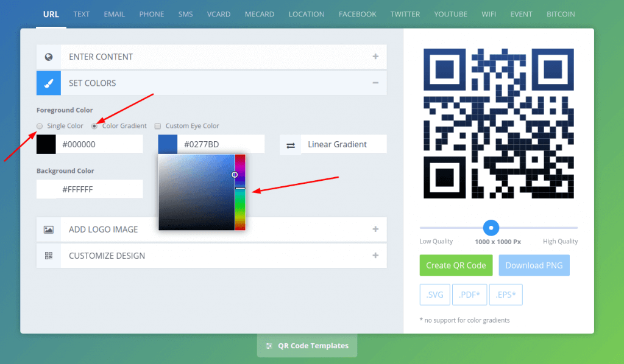Reverse the gradient with the swap arrows icon
The height and width of the screenshot is (364, 624).
coord(290,144)
